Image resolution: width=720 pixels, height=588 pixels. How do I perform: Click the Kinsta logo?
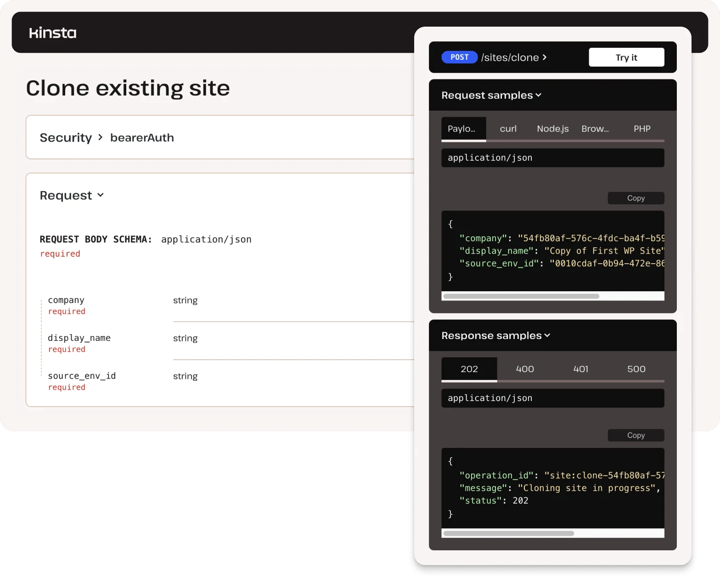pyautogui.click(x=53, y=33)
